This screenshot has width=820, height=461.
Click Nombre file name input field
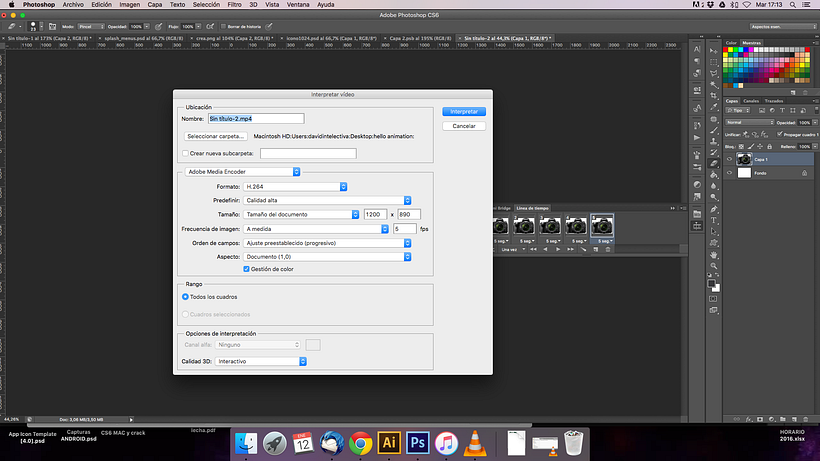[x=256, y=119]
